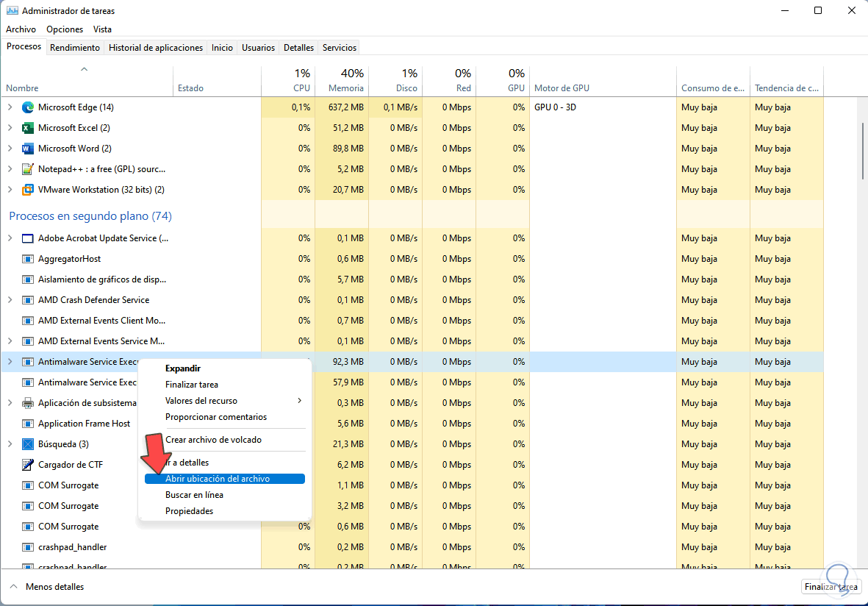Image resolution: width=868 pixels, height=606 pixels.
Task: Switch to the Detalles tab
Action: click(x=299, y=48)
